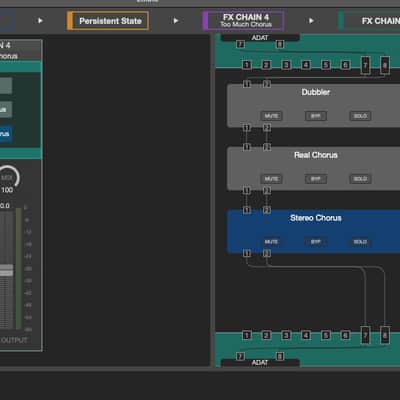
Task: Toggle BYP on Stereo Chorus
Action: 316,242
